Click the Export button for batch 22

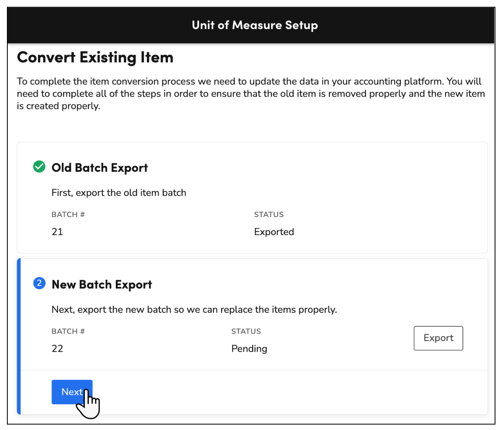[438, 338]
